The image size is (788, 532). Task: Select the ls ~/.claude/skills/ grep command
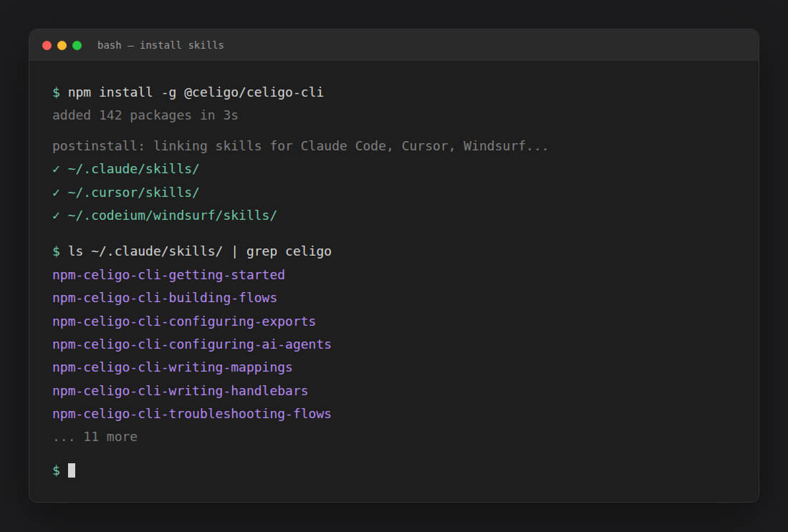coord(200,251)
